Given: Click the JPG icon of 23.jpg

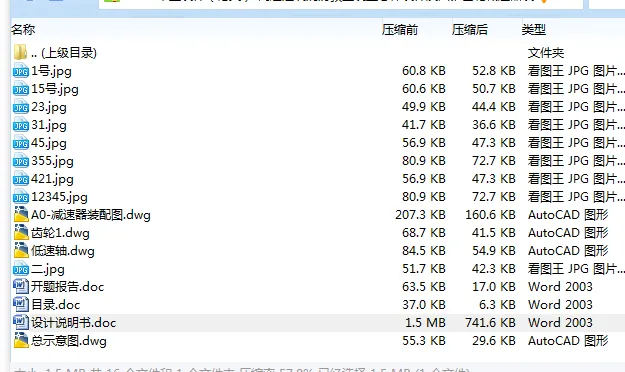Looking at the screenshot, I should pos(21,106).
